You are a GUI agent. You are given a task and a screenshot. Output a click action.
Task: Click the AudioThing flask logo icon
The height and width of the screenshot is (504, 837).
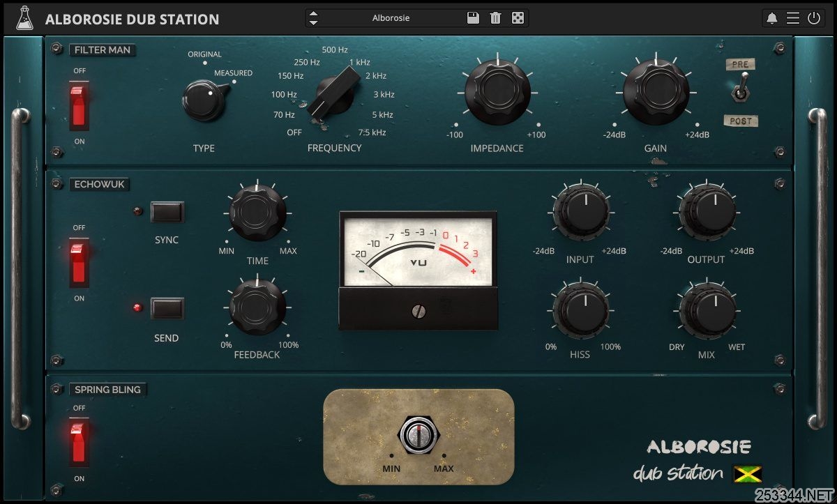(24, 18)
